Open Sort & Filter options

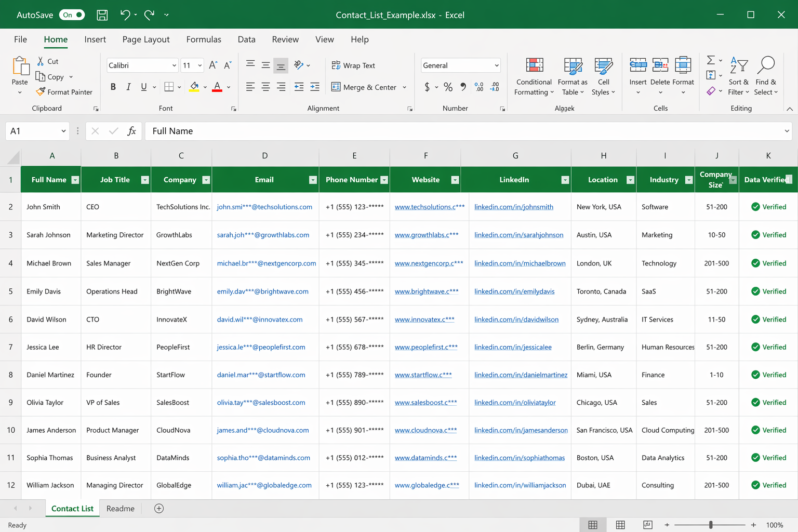[738, 76]
